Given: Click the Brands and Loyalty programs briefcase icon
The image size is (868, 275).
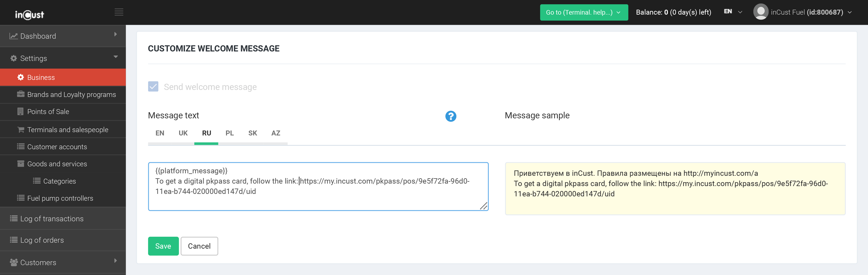Looking at the screenshot, I should pyautogui.click(x=21, y=94).
